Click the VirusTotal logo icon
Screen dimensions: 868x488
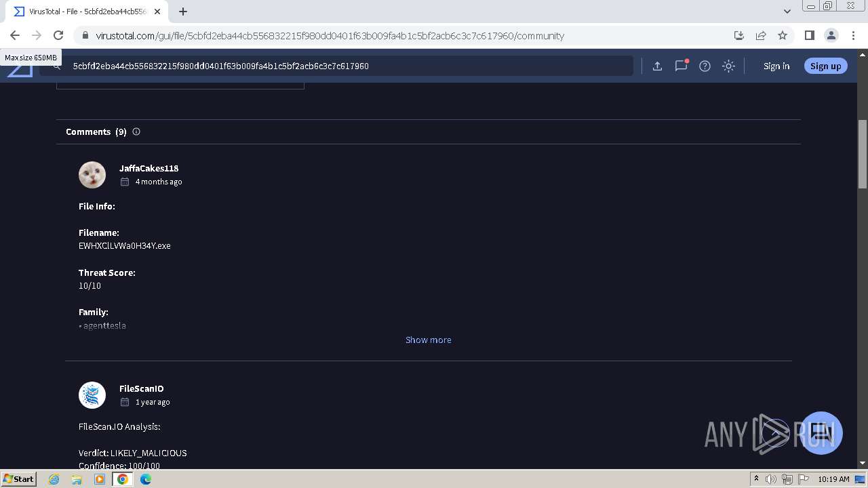(20, 69)
